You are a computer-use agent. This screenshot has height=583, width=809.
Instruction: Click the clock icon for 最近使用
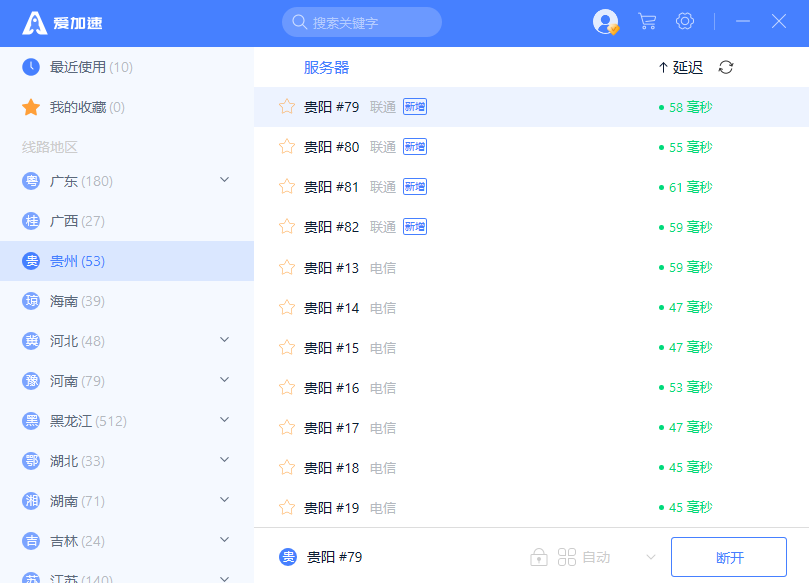point(31,67)
